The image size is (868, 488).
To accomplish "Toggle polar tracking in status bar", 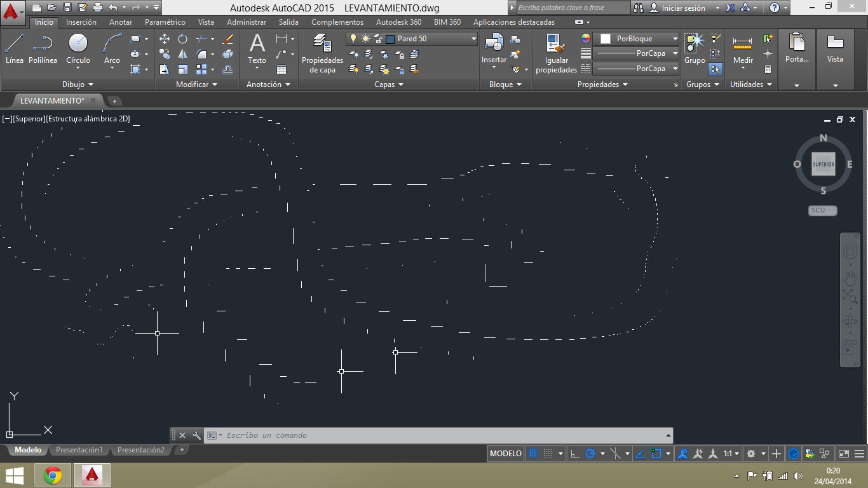I will pyautogui.click(x=590, y=454).
